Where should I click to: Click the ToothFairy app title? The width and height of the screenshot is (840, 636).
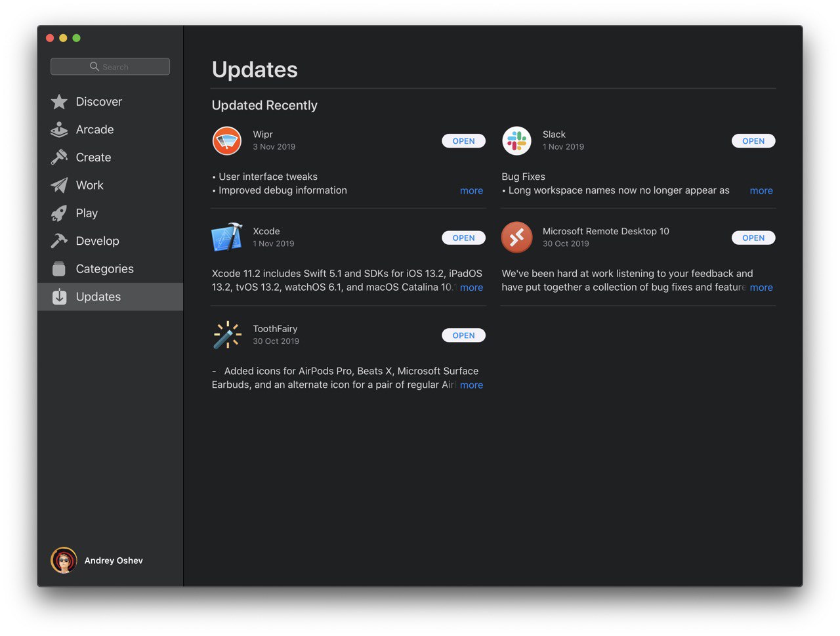[275, 329]
